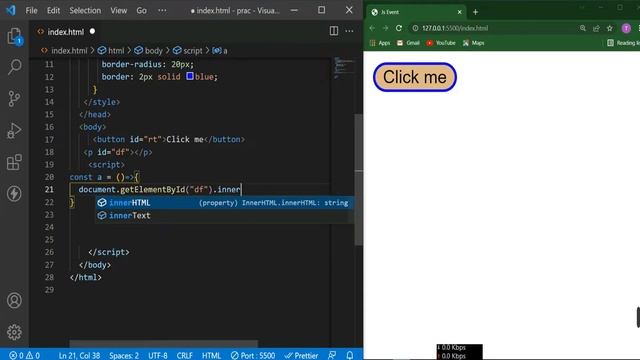Split the editor to the right
Image resolution: width=640 pixels, height=360 pixels.
(333, 31)
